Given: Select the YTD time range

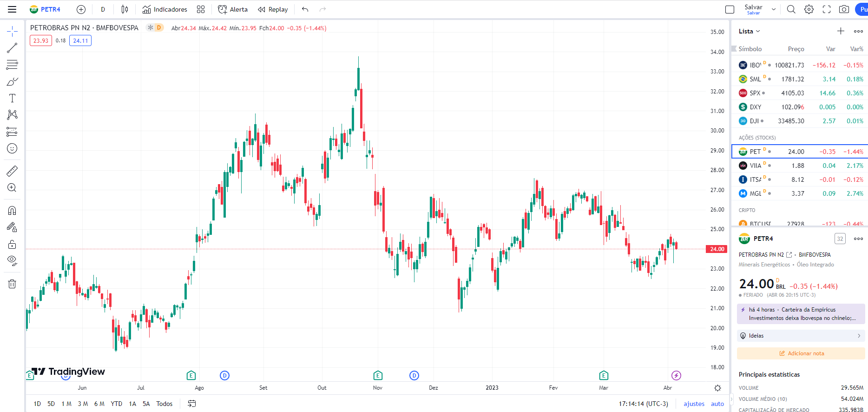Looking at the screenshot, I should coord(116,404).
